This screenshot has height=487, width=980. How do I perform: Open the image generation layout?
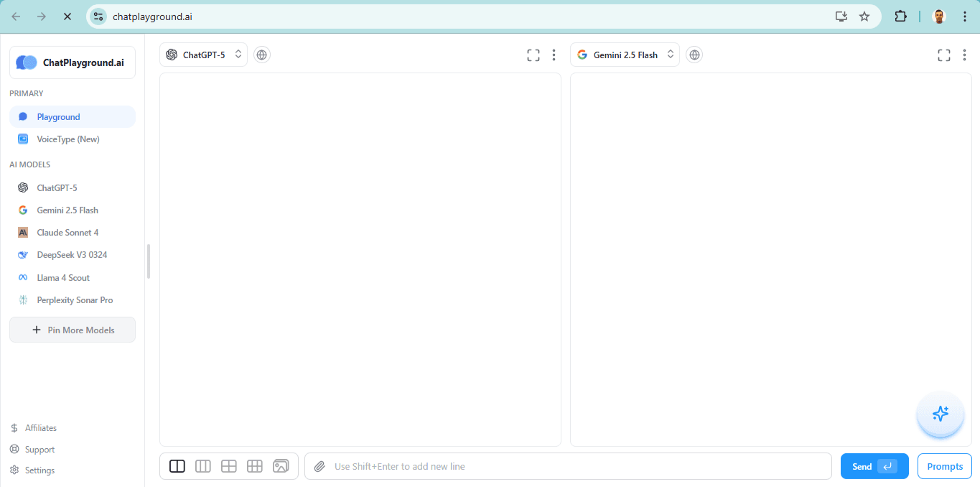coord(280,466)
